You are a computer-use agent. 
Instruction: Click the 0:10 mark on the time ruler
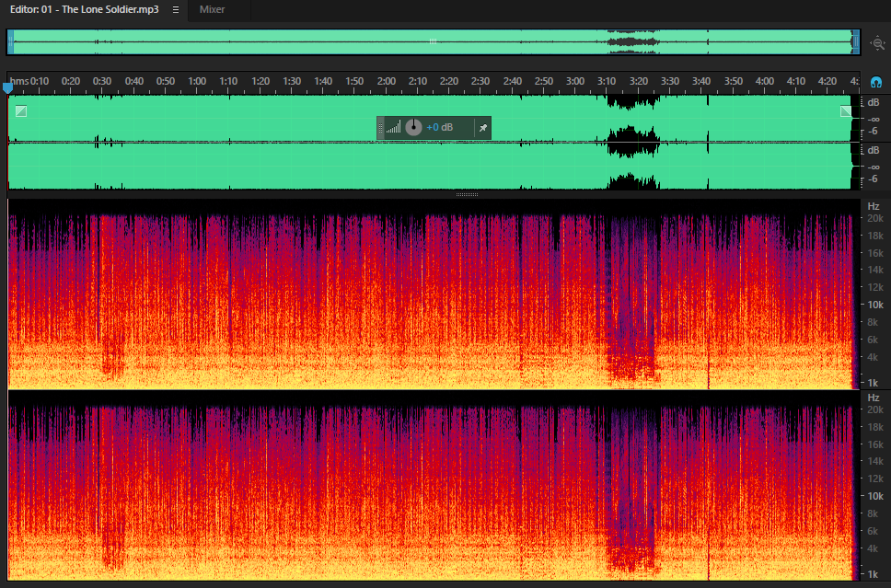(40, 81)
